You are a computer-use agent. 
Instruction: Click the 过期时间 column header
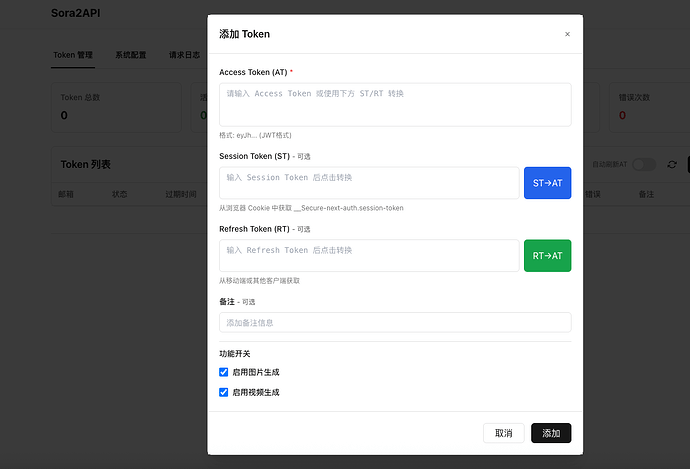click(181, 194)
